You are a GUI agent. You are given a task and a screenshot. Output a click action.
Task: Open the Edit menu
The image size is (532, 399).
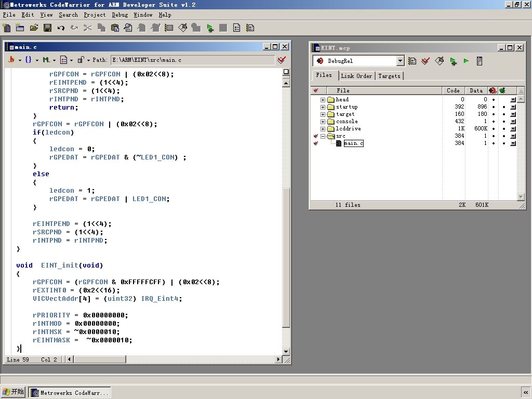(28, 15)
